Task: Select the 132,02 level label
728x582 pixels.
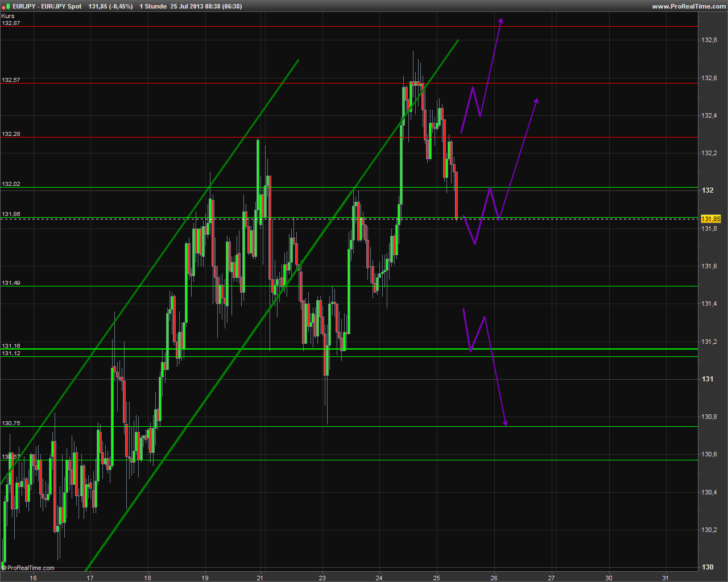Action: [11, 184]
